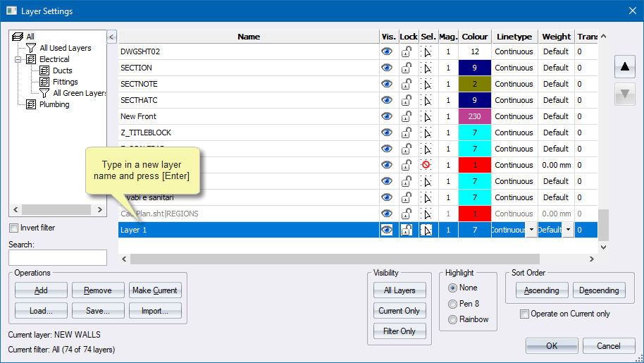
Task: Select Plumbing in the filter tree
Action: [54, 104]
